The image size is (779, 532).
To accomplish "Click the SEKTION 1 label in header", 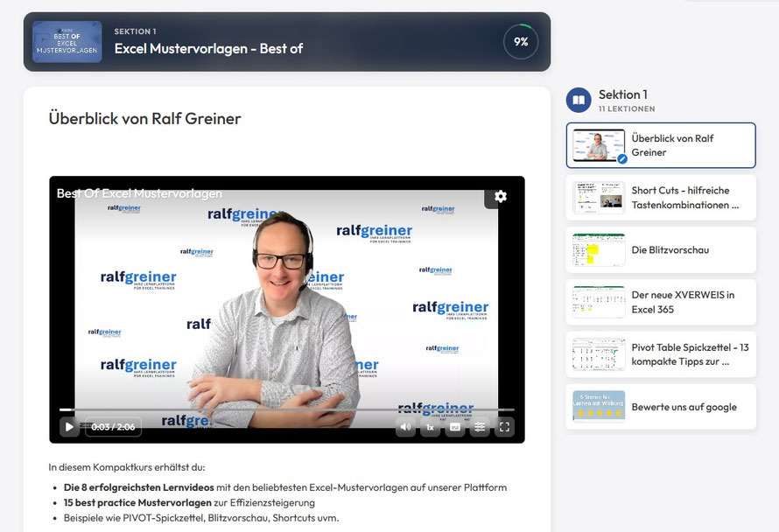I will (x=135, y=31).
